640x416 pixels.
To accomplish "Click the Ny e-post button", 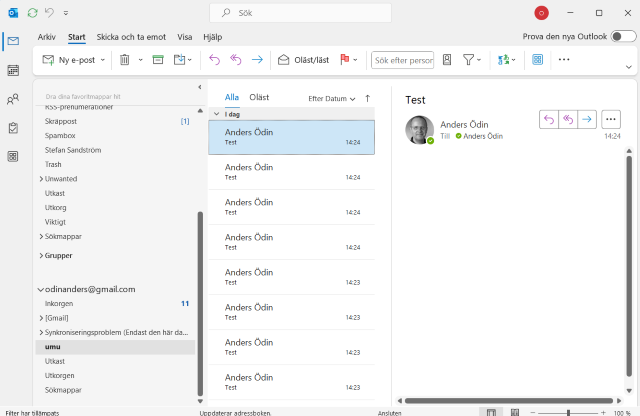I will 69,60.
